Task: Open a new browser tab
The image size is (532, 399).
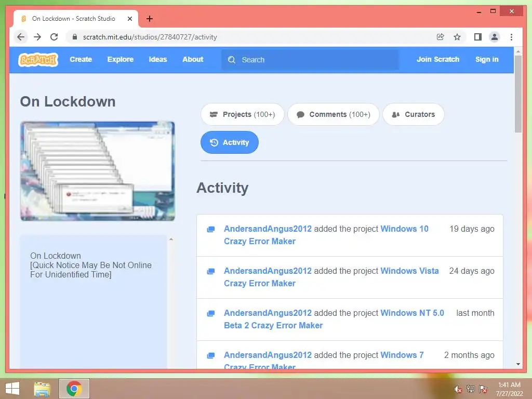Action: [150, 19]
